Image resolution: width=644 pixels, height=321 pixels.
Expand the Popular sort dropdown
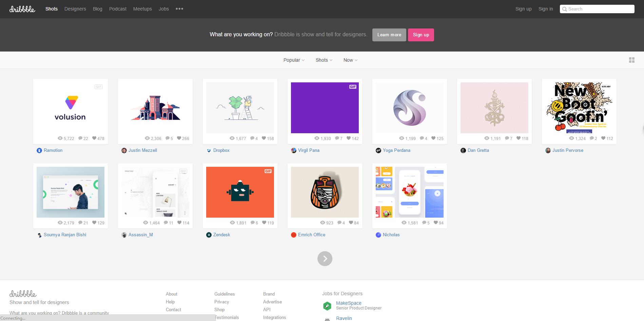tap(294, 60)
